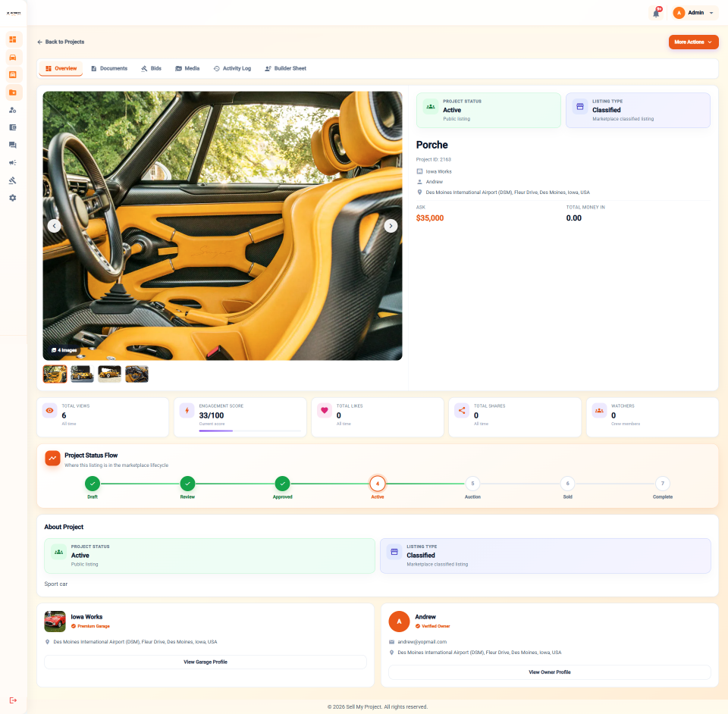
Task: Click the Complete step 7 in status flow
Action: point(663,484)
